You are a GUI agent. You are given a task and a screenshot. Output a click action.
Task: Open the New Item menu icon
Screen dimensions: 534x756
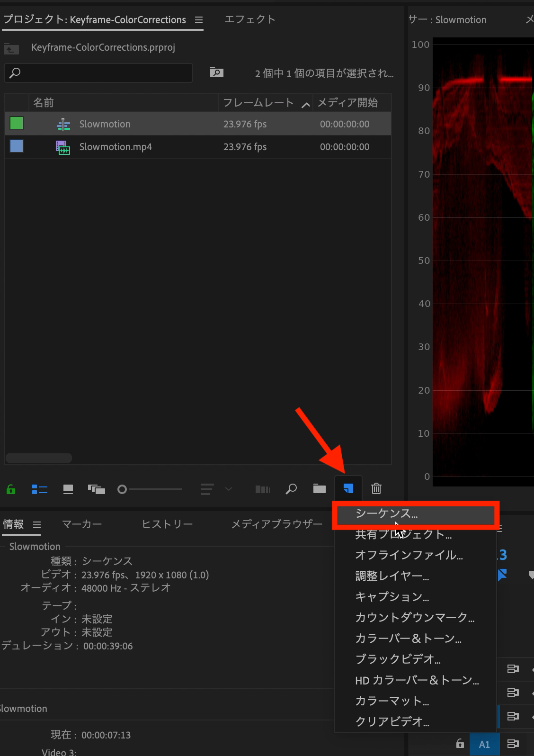(x=348, y=488)
